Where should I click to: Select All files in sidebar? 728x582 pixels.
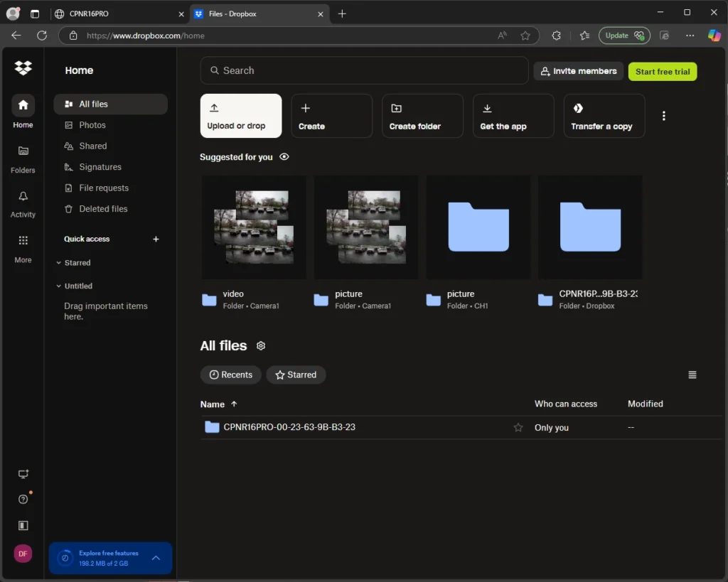(110, 104)
